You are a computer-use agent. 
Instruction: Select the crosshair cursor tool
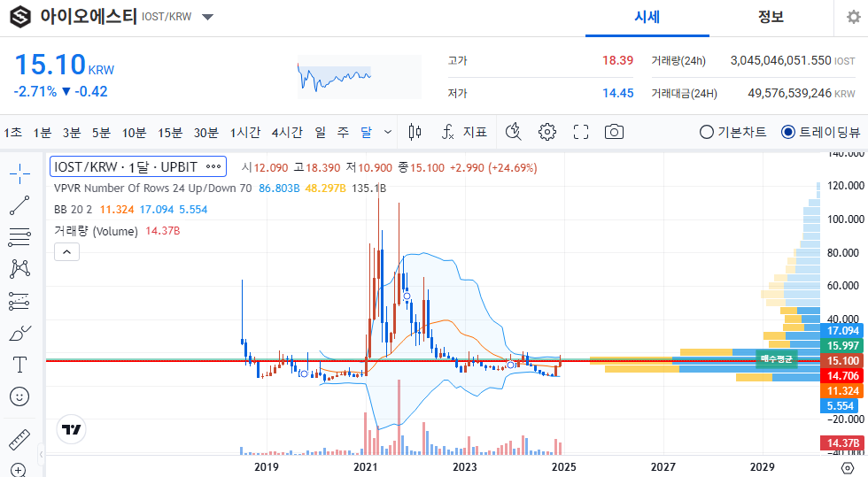tap(19, 173)
